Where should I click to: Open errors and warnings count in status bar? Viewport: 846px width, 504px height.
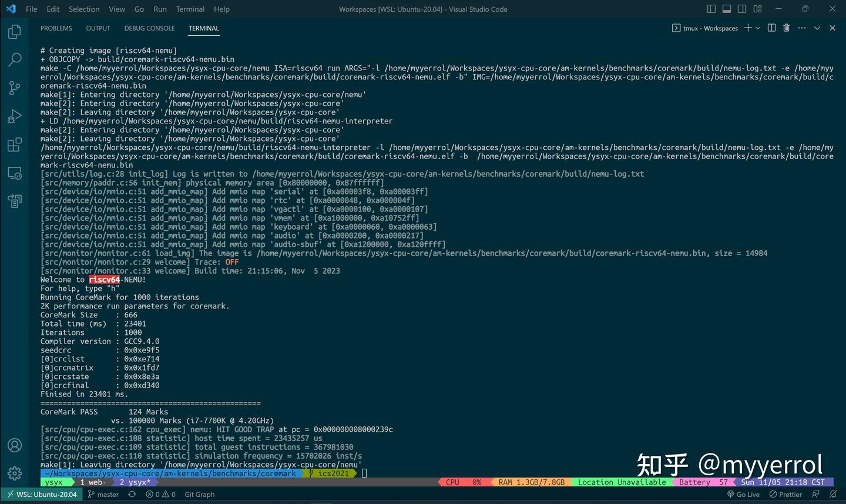tap(161, 495)
